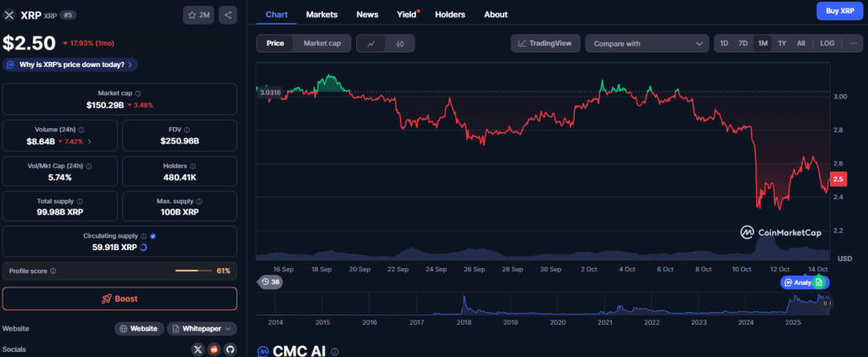
Task: Open chart more options ellipsis
Action: (x=853, y=43)
